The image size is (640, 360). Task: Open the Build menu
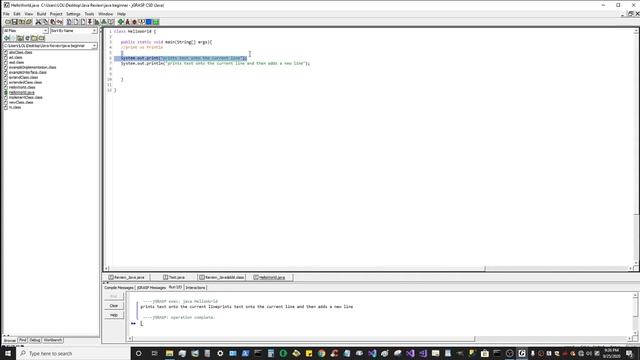[x=42, y=14]
